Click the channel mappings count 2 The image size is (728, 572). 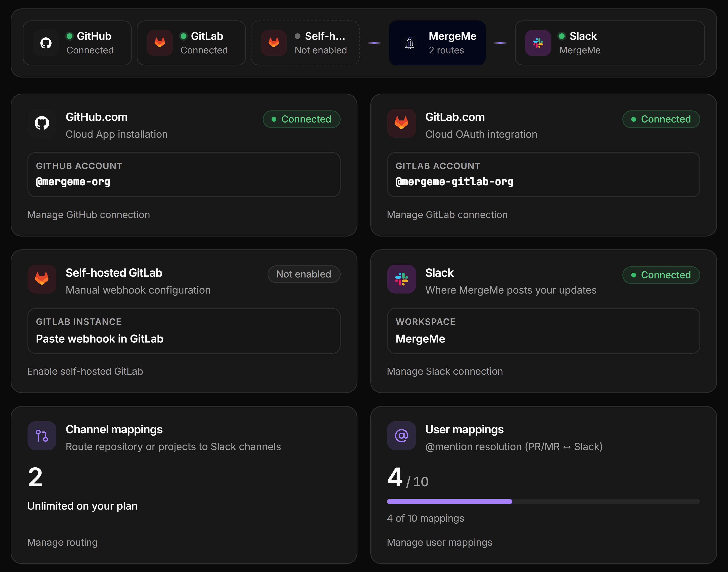[x=35, y=477]
